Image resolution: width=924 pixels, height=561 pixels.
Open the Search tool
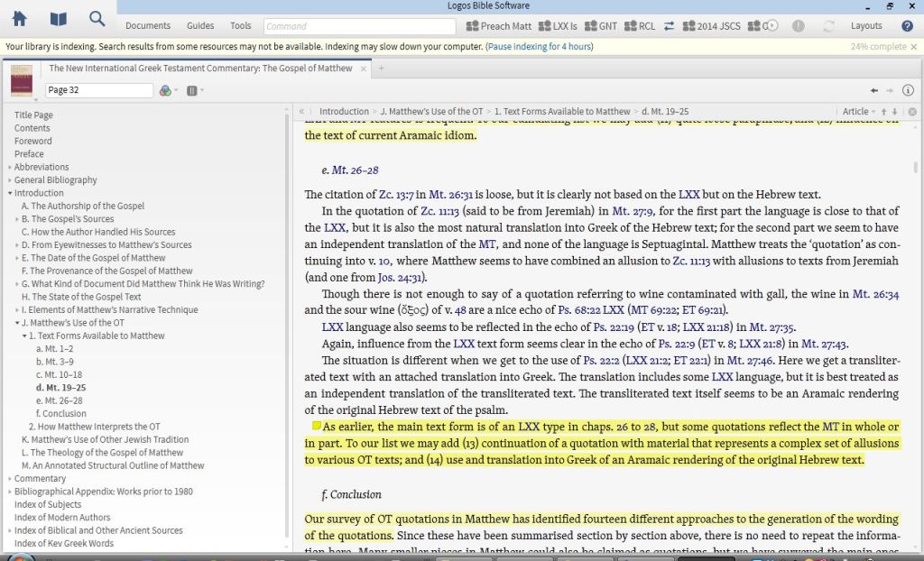point(97,18)
